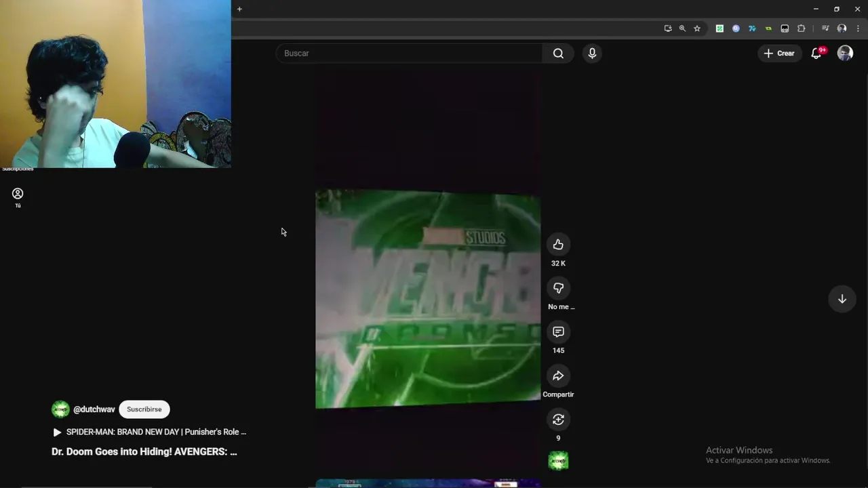Start voice search with the microphone icon
The height and width of the screenshot is (488, 868).
592,54
